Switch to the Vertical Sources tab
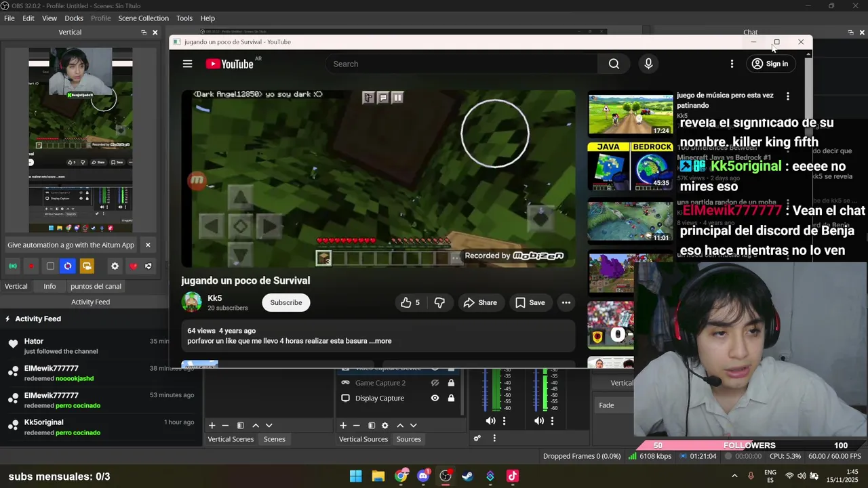Screen dimensions: 868x488 363,439
